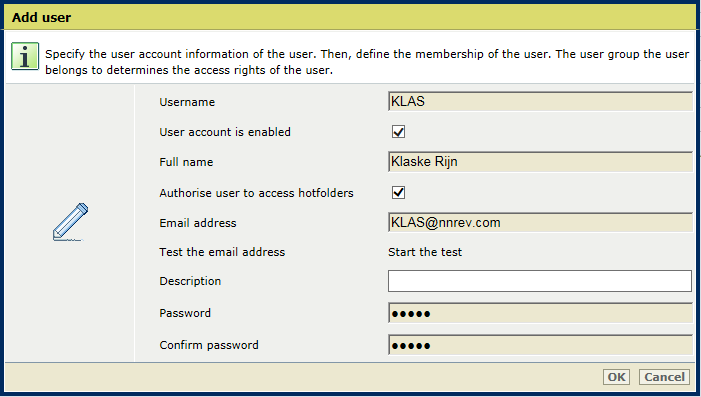Click the blue pencil edit icon
This screenshot has width=701, height=397.
70,222
